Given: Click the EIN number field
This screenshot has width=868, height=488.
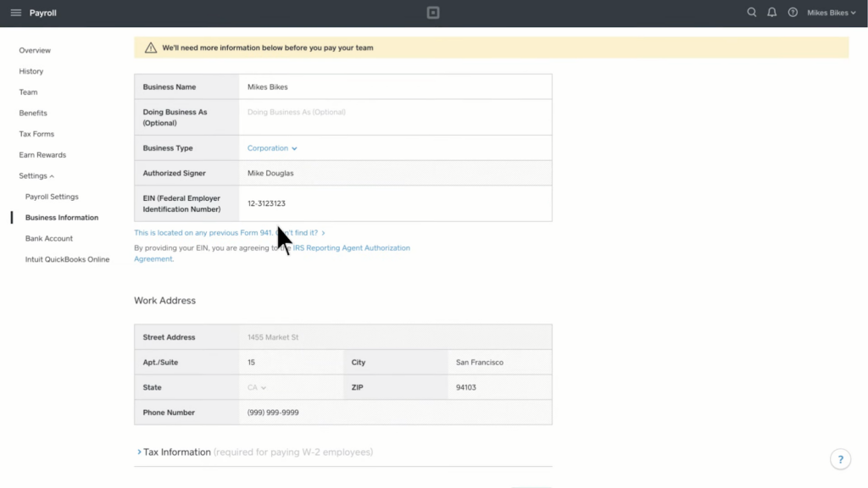Looking at the screenshot, I should [395, 203].
